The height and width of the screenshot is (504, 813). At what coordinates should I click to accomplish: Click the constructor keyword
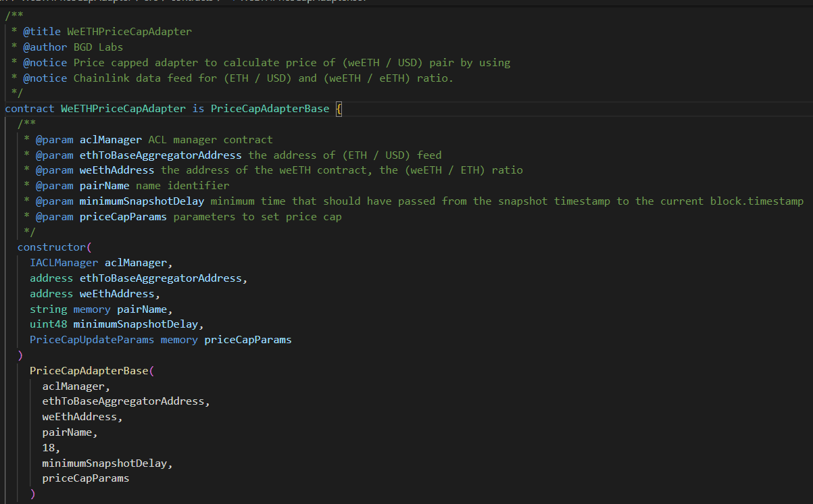[51, 247]
